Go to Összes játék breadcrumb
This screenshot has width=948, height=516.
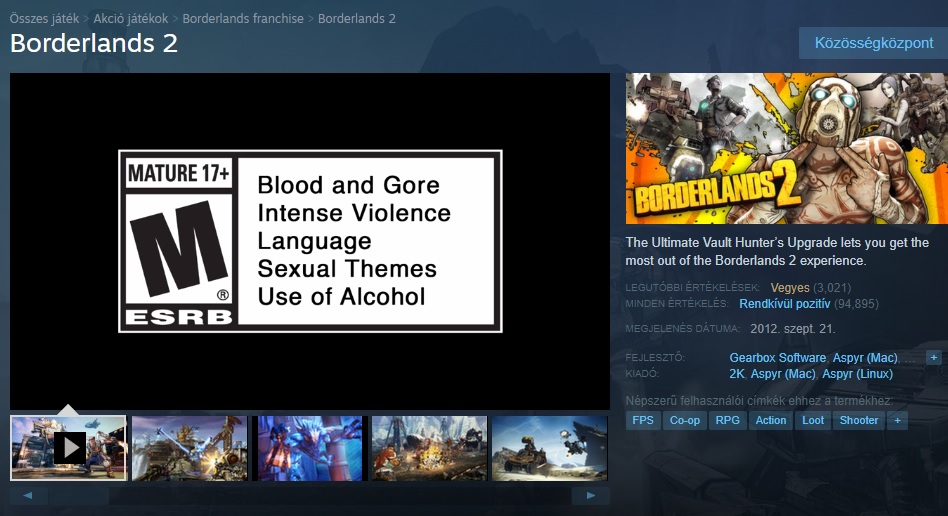[x=44, y=19]
